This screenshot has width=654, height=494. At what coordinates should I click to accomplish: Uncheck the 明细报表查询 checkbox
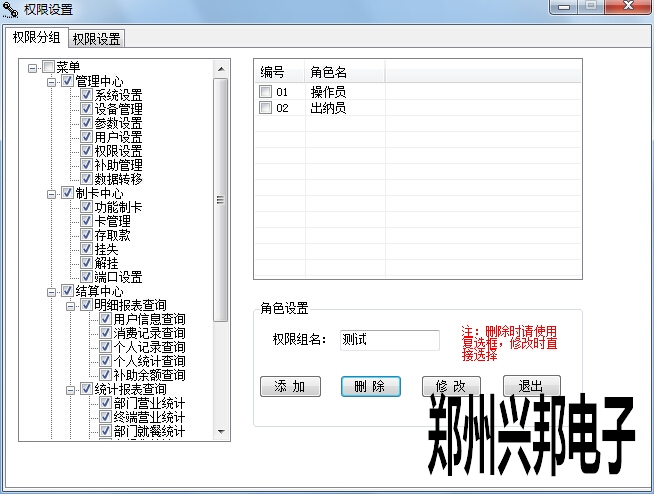pyautogui.click(x=86, y=305)
